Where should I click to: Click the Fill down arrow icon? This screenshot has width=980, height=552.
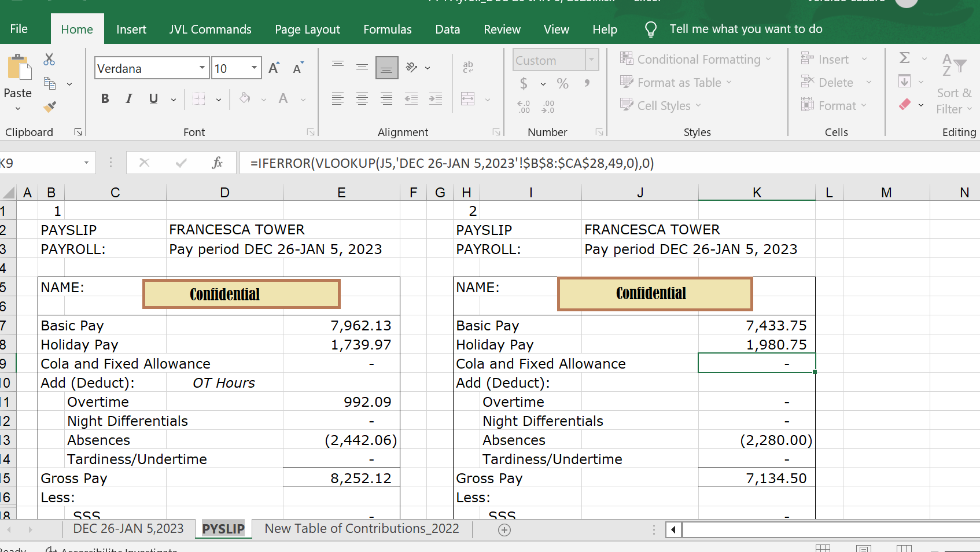tap(905, 81)
